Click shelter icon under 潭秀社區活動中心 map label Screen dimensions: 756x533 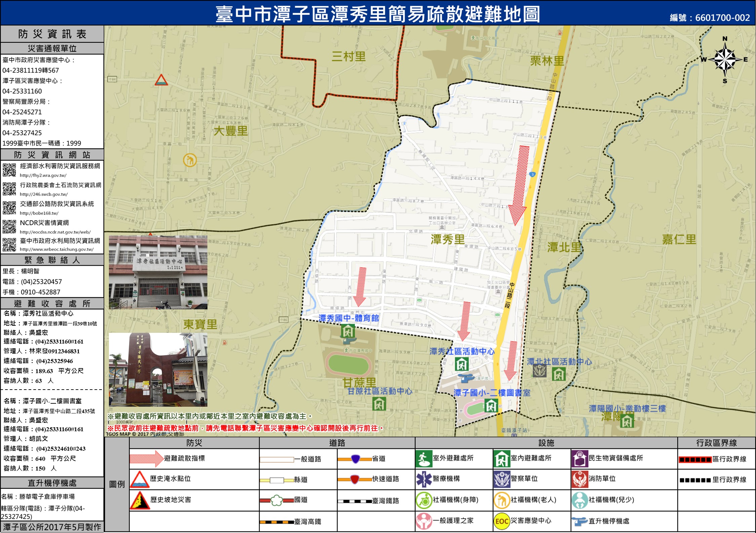click(x=462, y=364)
